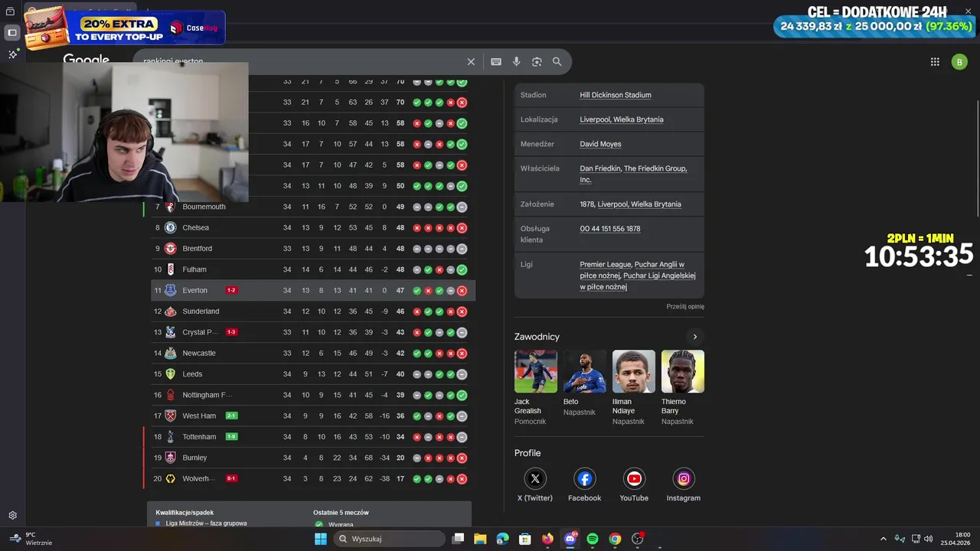Open the sparkle AI icon in left strip
Image resolution: width=980 pixels, height=551 pixels.
(x=12, y=54)
